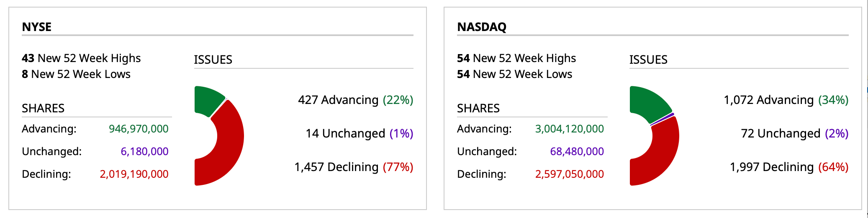Click NASDAQ declining shares value 2,597,050,000
The height and width of the screenshot is (218, 868).
tap(569, 174)
